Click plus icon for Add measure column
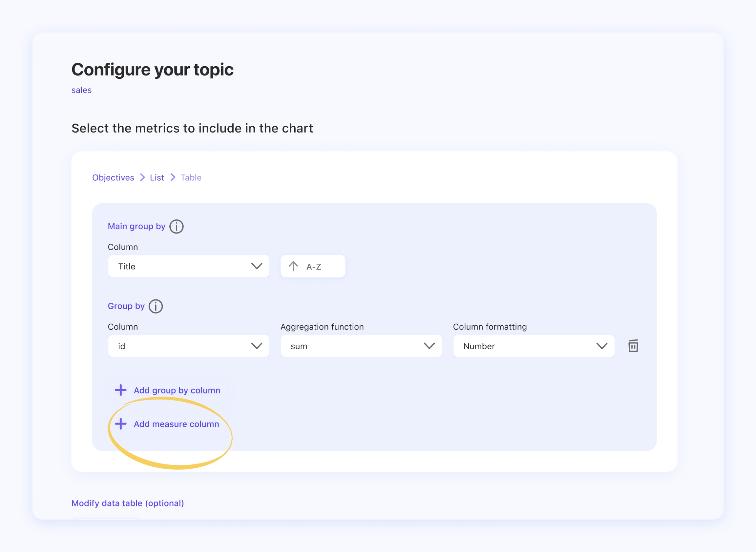 coord(121,424)
